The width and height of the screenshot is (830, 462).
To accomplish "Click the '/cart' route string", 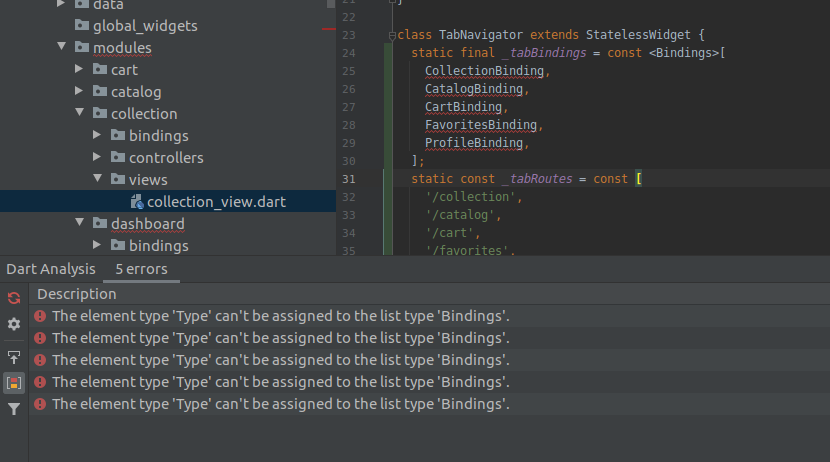I will [449, 233].
